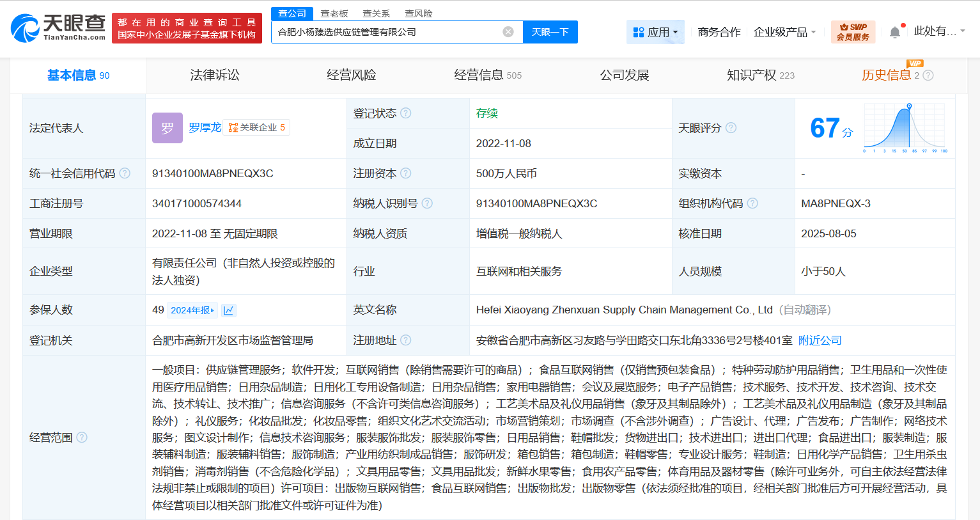Viewport: 980px width, 520px height.
Task: Click the 天眼一下 search button
Action: [x=548, y=31]
